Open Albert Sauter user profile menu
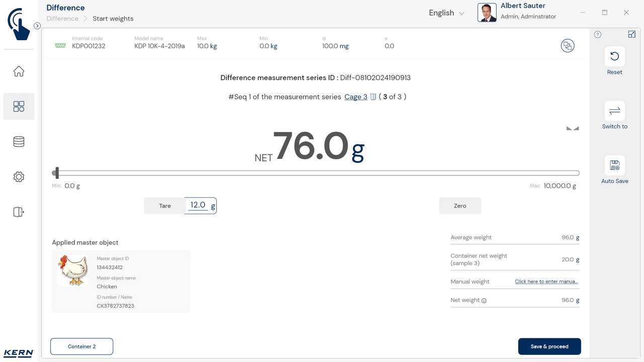Screen dimensions: 644x362 pyautogui.click(x=518, y=12)
